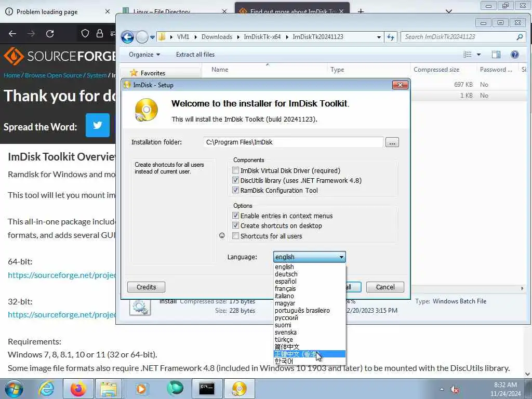
Task: Go back in Explorer window
Action: 128,37
